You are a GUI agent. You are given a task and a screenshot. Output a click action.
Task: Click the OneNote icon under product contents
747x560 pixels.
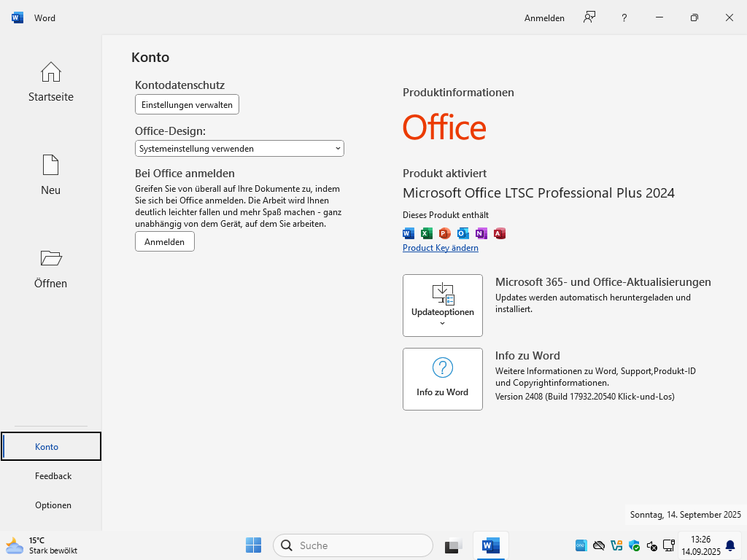[481, 233]
